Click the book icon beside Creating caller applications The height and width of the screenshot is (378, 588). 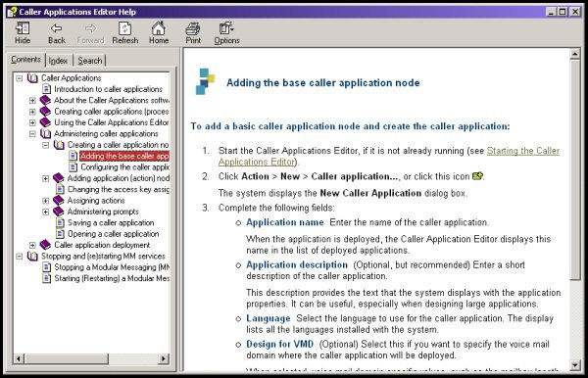[45, 112]
